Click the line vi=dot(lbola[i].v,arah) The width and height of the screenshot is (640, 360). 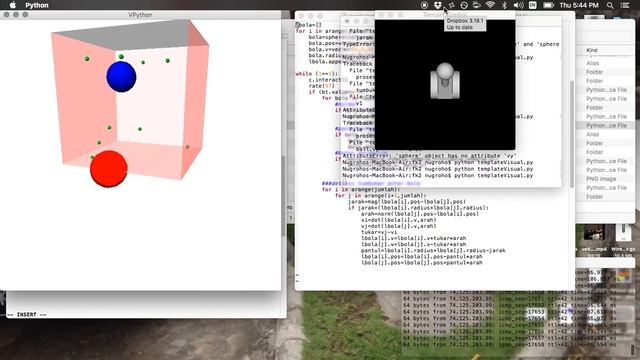pos(399,220)
